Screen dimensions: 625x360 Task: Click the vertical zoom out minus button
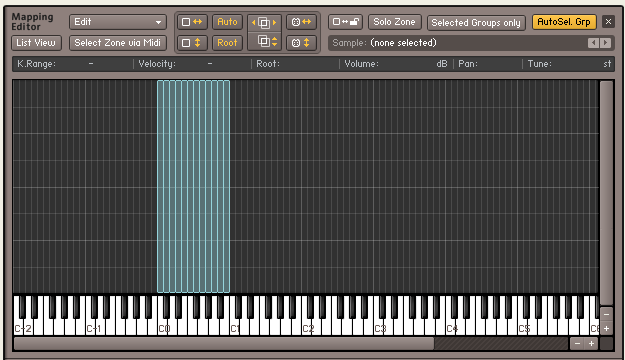pos(606,315)
